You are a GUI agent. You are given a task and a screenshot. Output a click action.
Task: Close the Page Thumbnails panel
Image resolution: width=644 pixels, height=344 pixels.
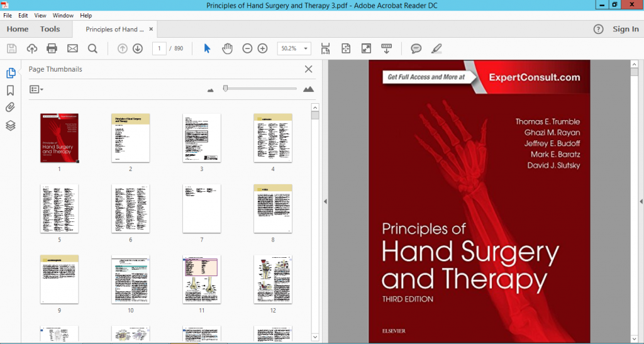(308, 69)
